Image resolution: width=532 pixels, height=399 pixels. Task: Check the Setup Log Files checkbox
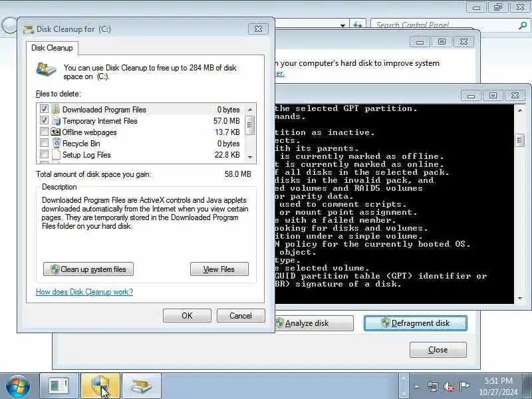(44, 154)
